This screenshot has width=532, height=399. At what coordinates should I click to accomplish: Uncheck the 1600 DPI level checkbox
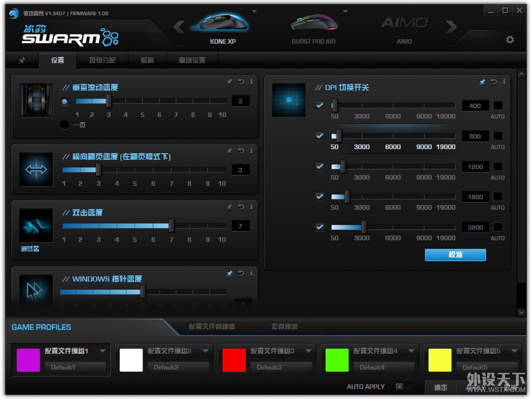click(x=320, y=196)
